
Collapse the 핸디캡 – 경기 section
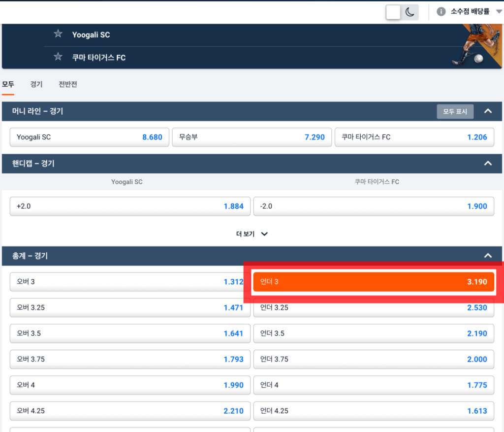(x=488, y=163)
